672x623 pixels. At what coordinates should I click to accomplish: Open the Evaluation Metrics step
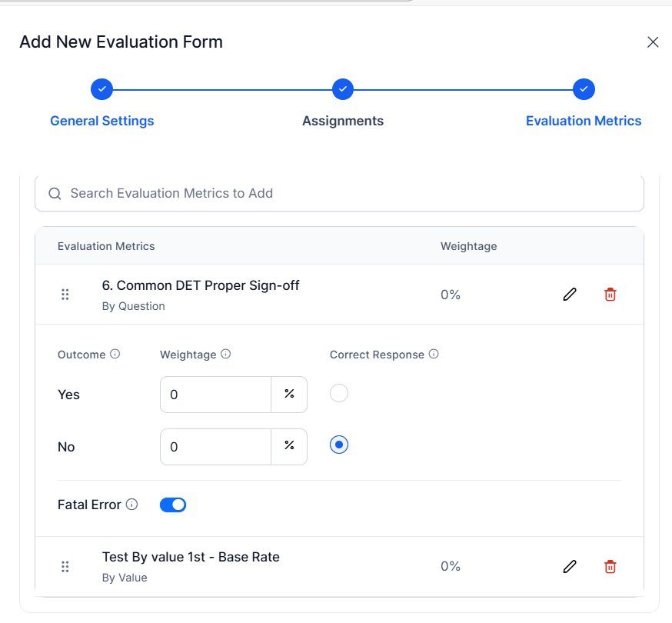click(x=584, y=121)
